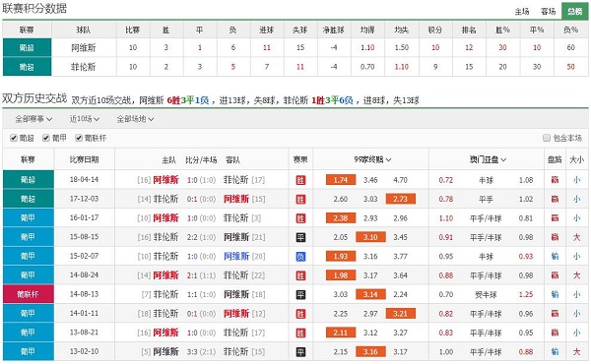Viewport: 591px width, 364px height.
Task: Switch to the 客场 tab
Action: (x=548, y=12)
